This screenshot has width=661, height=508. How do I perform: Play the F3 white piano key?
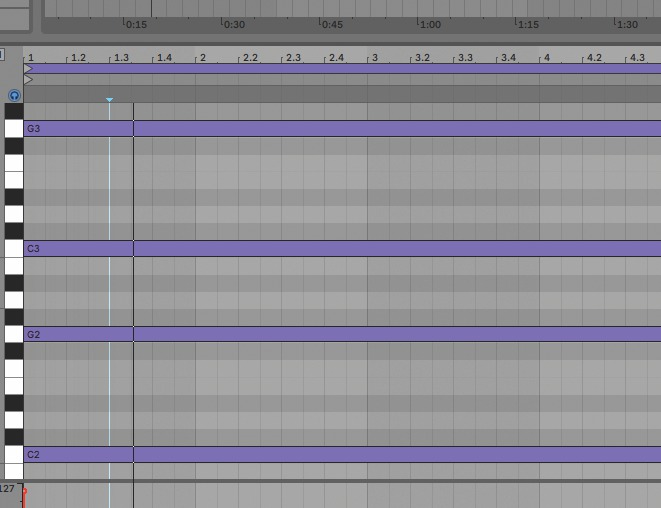[x=14, y=163]
